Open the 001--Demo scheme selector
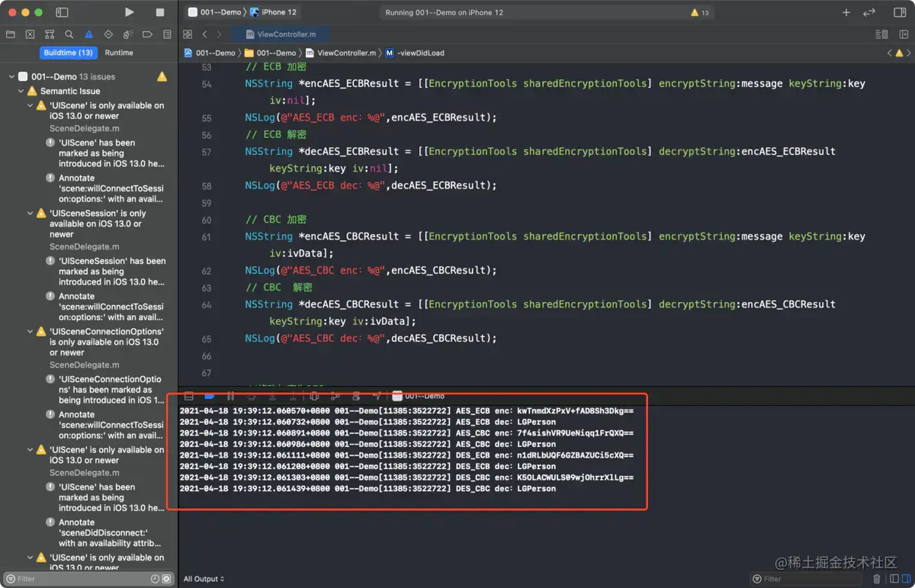The height and width of the screenshot is (588, 915). tap(214, 12)
